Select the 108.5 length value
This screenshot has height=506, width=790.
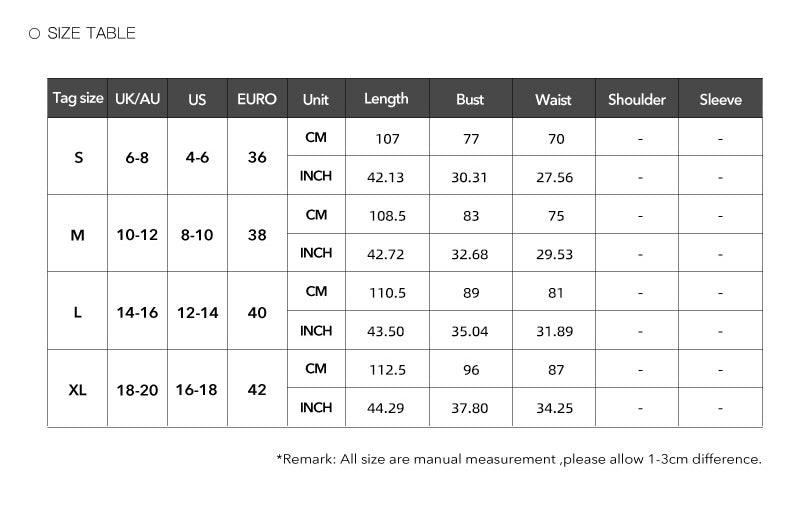[387, 216]
